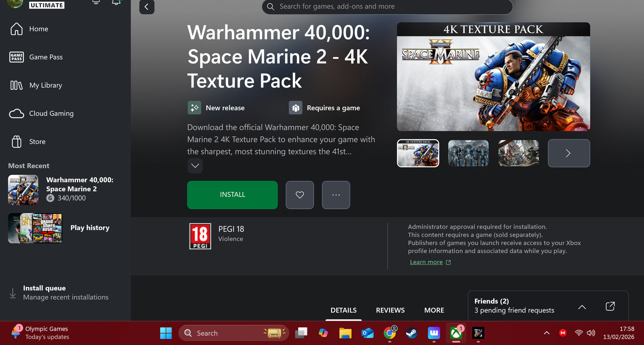Viewport: 644px width, 345px height.
Task: Click the back arrow button
Action: point(147,7)
